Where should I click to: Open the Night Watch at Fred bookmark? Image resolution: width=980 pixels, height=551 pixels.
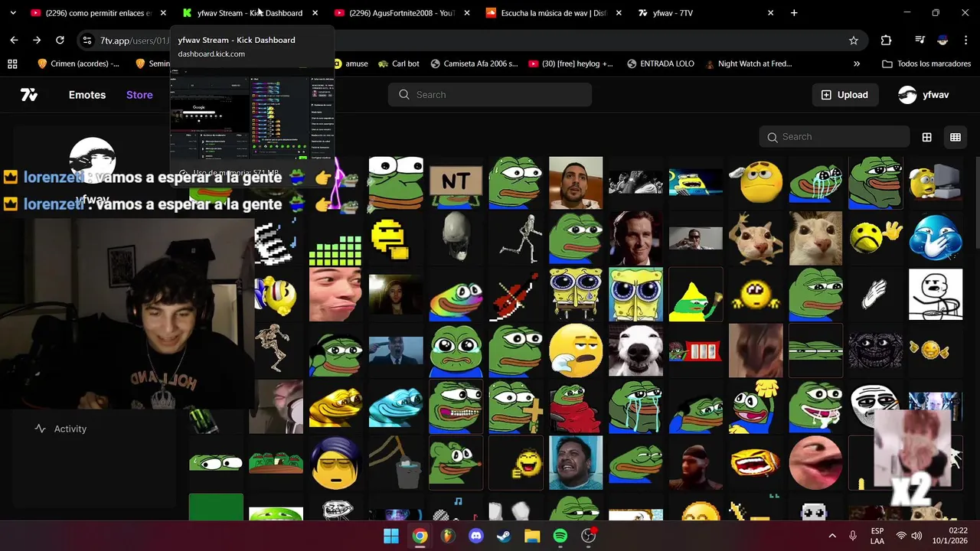tap(749, 64)
